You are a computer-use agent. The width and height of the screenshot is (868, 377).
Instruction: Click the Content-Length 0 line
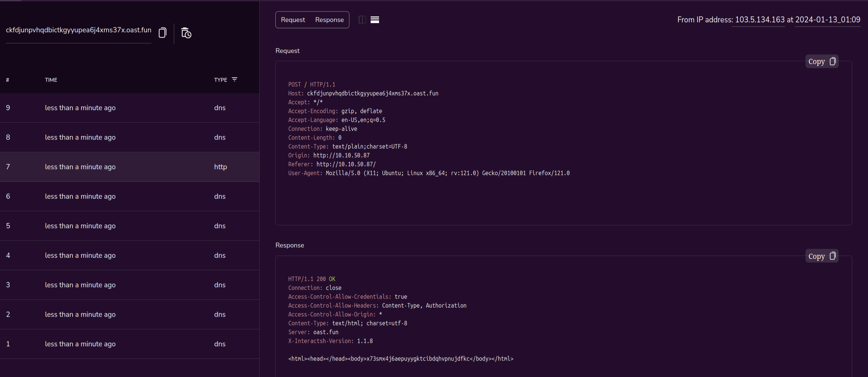pyautogui.click(x=315, y=138)
